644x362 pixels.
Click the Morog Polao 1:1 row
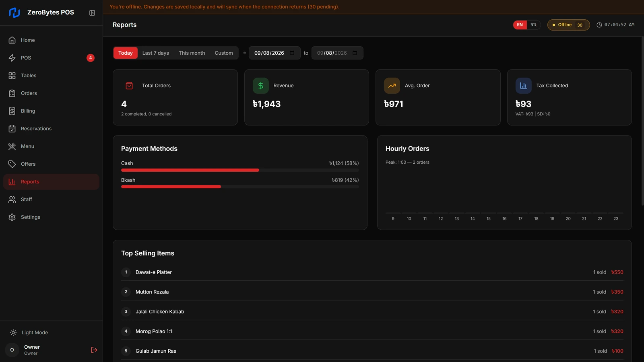coord(372,331)
